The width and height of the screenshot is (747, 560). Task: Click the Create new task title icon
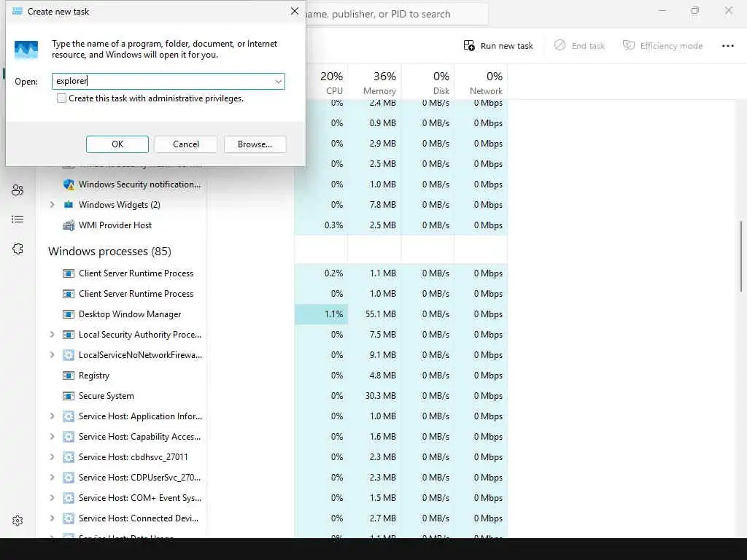(x=18, y=11)
